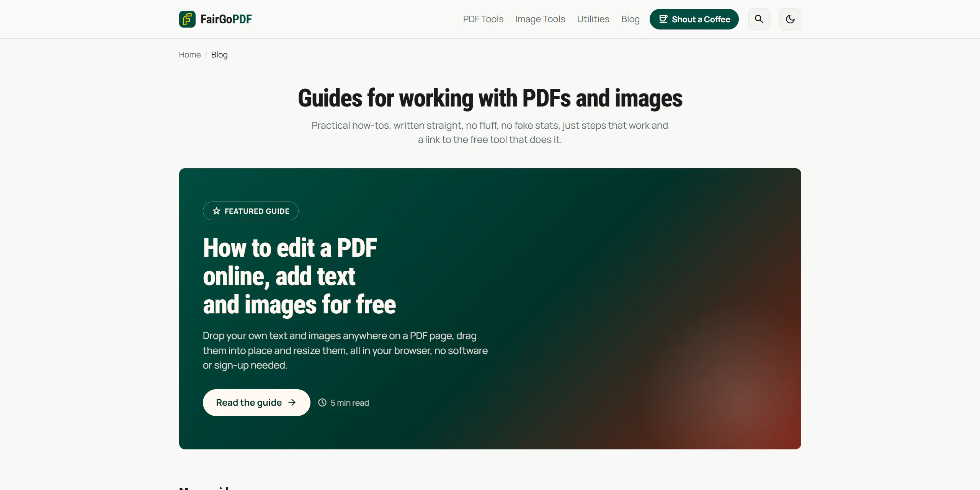Click the 'Practical how-tos, written straight' subtitle
Viewport: 980px width, 490px height.
490,133
